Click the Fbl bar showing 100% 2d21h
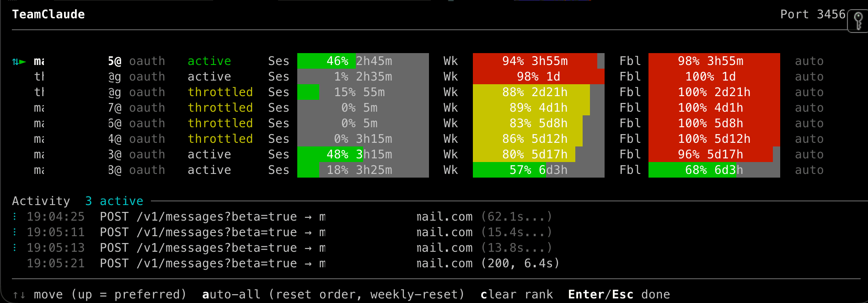This screenshot has height=303, width=868. pos(714,92)
